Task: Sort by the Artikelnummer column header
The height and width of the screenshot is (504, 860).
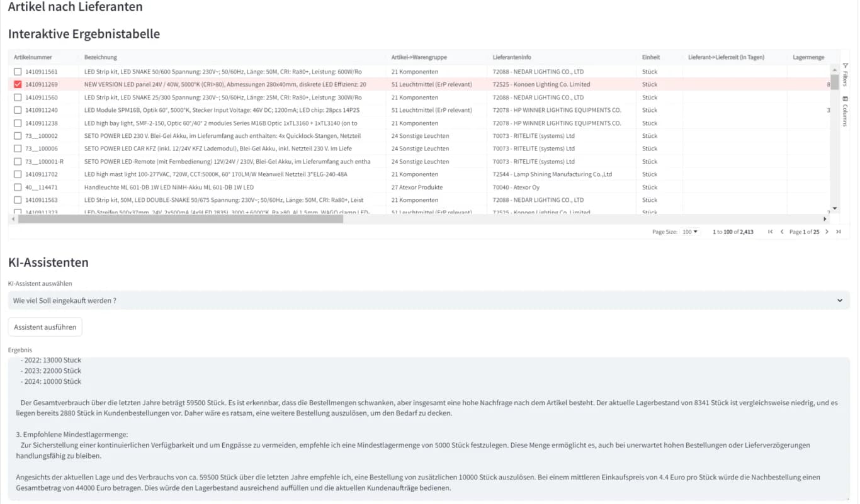Action: coord(33,57)
